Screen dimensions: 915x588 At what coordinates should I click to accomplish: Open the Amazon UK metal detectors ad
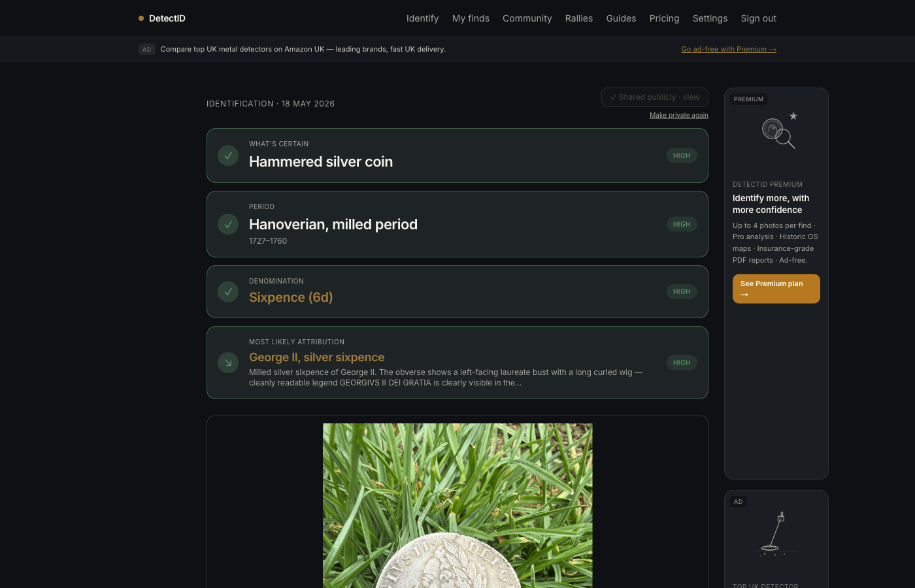point(303,49)
